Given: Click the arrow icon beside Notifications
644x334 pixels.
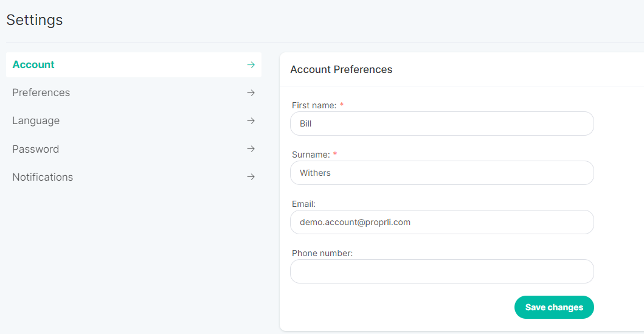Looking at the screenshot, I should pos(251,177).
